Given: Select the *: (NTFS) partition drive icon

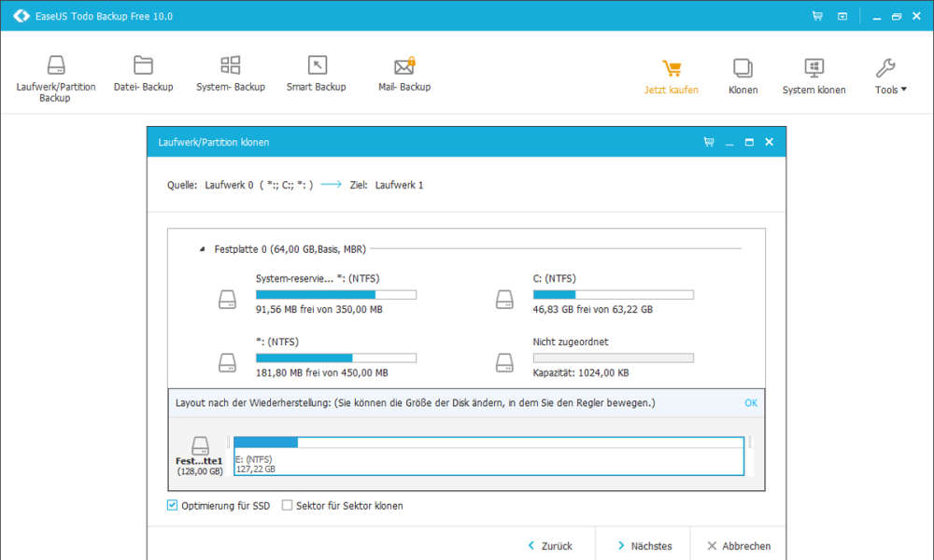Looking at the screenshot, I should click(227, 362).
